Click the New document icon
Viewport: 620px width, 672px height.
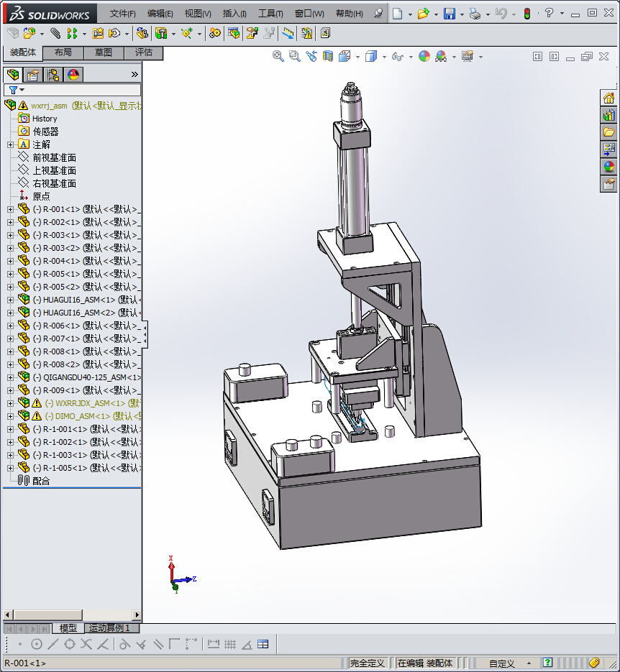point(398,13)
